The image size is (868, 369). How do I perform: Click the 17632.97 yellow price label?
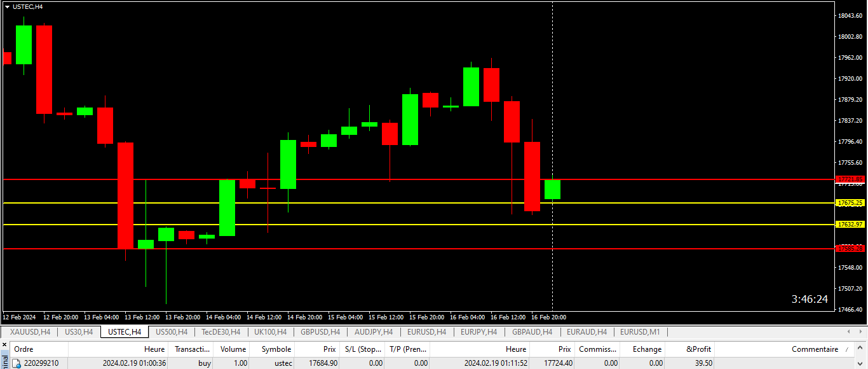850,225
